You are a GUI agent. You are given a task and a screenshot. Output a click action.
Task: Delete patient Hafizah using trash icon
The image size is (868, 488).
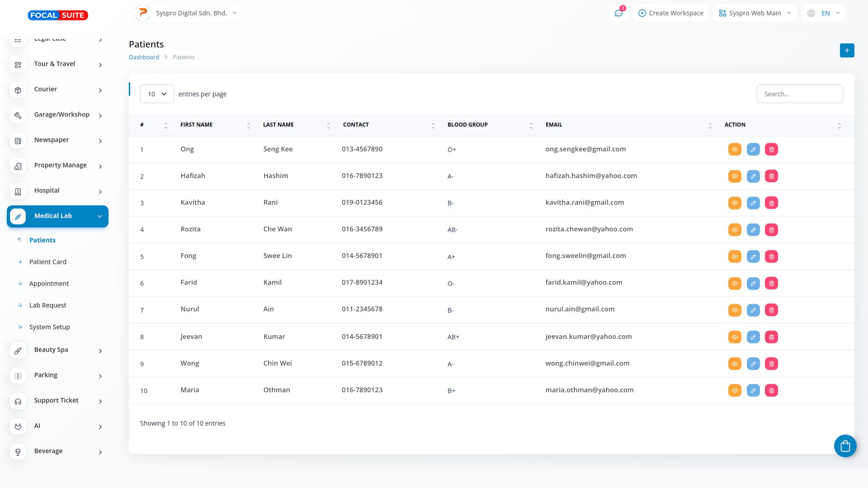point(771,176)
